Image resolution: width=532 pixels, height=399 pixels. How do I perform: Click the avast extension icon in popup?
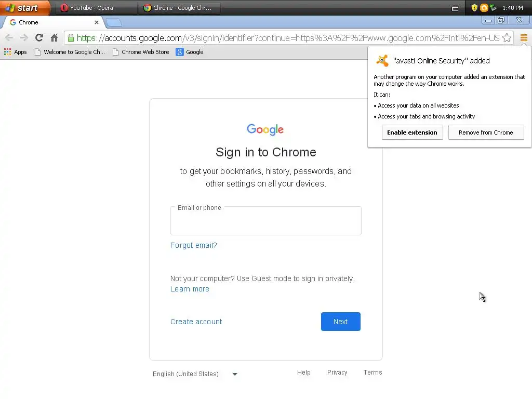click(382, 61)
